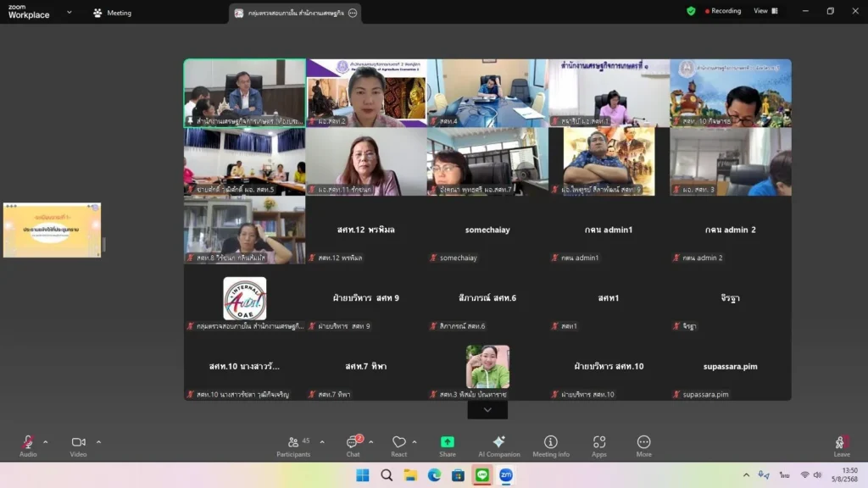Viewport: 868px width, 488px height.
Task: Expand participants options arrow
Action: pos(322,442)
